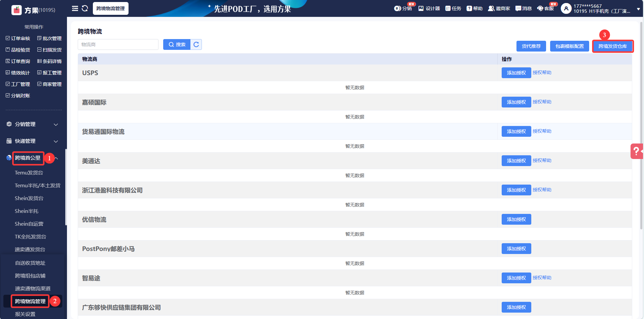Select TK全托发货台 in the sidebar

click(31, 237)
